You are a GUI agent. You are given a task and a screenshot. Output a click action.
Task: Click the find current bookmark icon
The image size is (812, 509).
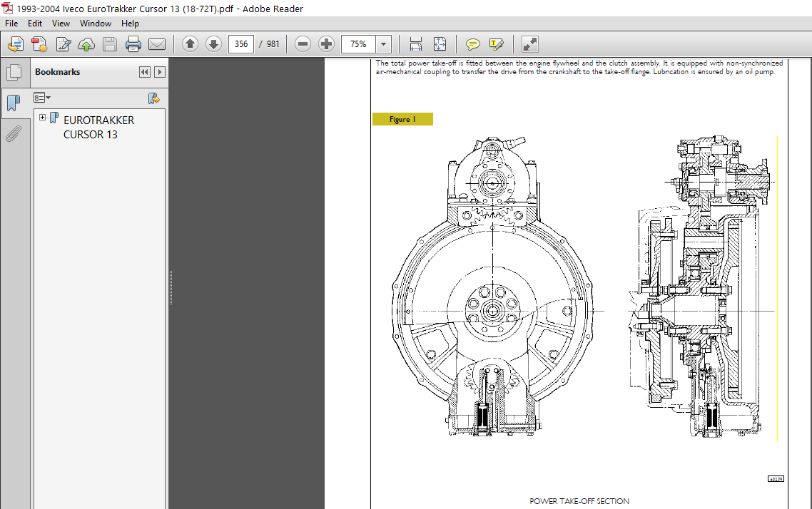[x=154, y=98]
